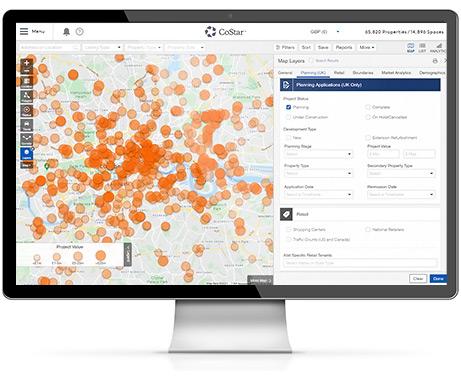This screenshot has height=380, width=461.
Task: Switch to the Boundaries tab
Action: point(363,73)
